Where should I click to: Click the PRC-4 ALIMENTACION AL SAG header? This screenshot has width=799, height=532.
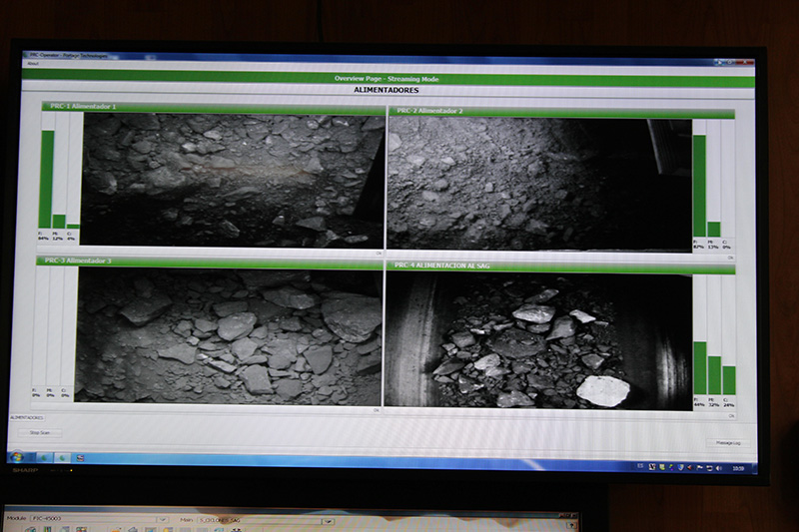point(560,266)
